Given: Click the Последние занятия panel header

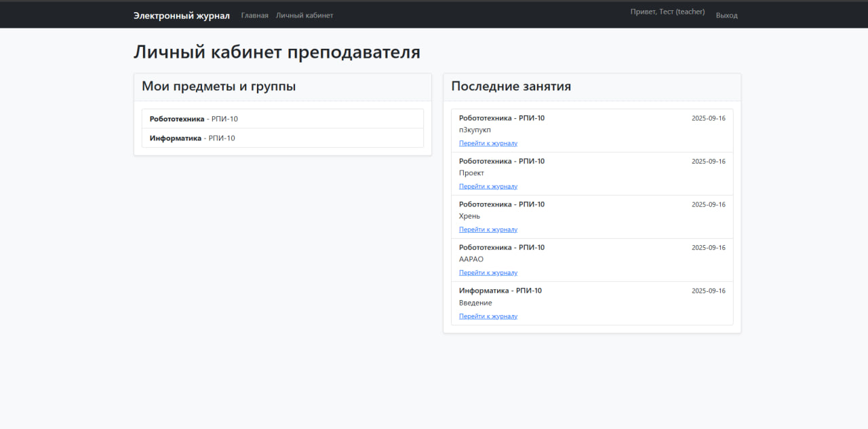Looking at the screenshot, I should click(x=511, y=86).
